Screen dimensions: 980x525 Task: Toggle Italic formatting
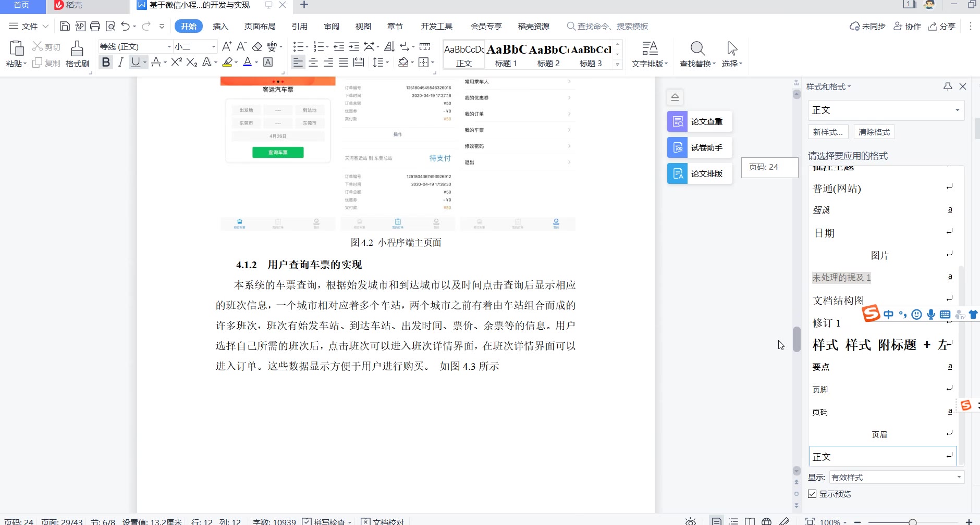[120, 63]
